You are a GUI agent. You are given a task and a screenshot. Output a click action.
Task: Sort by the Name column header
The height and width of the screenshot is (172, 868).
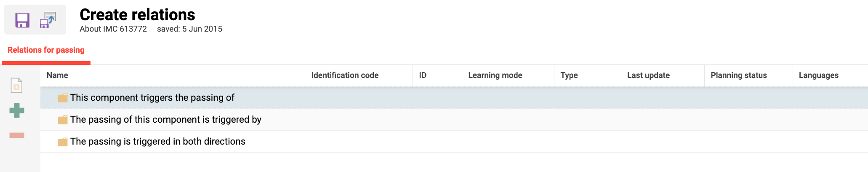pyautogui.click(x=57, y=75)
